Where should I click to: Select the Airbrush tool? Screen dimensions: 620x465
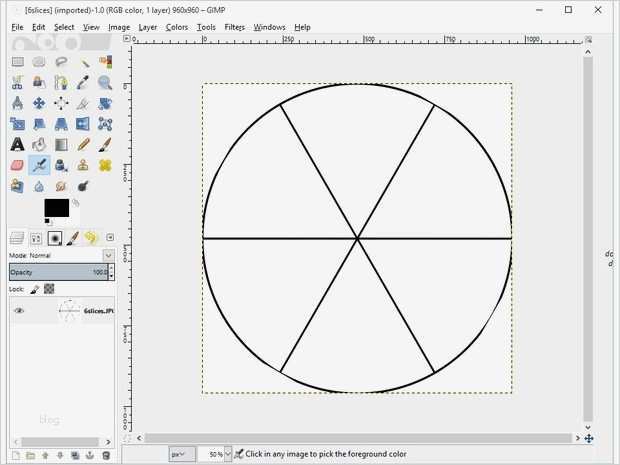click(39, 165)
